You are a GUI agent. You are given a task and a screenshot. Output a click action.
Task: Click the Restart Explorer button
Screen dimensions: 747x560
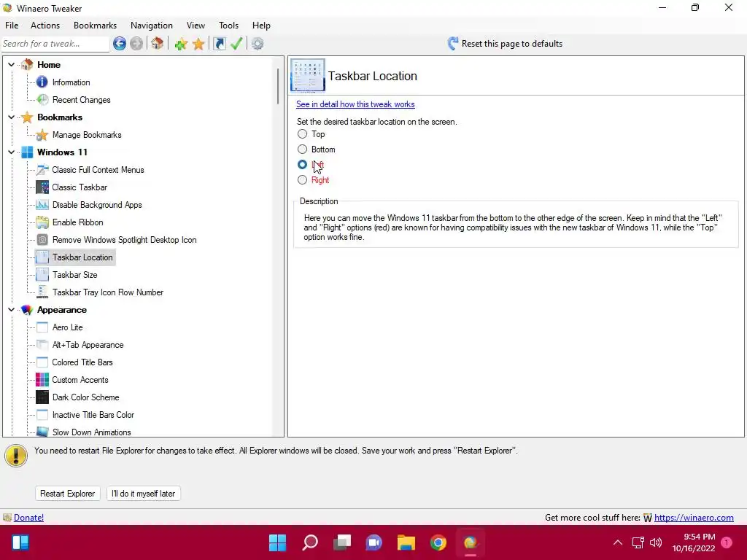68,494
